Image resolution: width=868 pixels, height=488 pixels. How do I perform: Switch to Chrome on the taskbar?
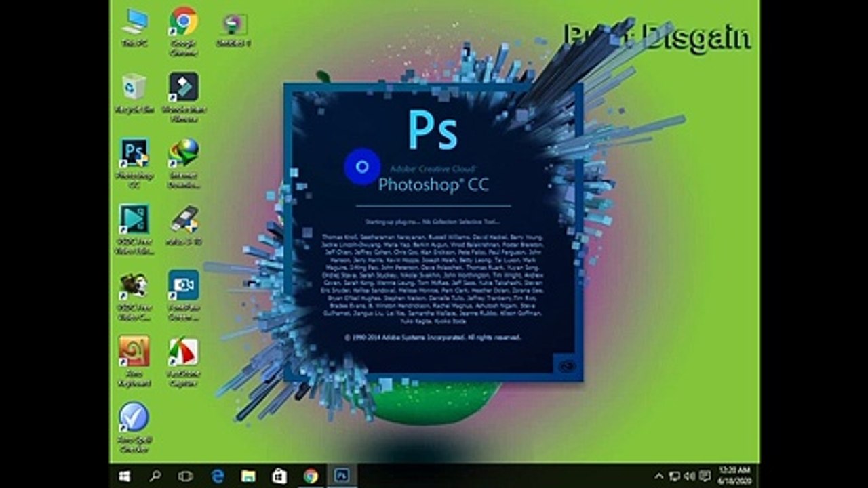[x=311, y=476]
